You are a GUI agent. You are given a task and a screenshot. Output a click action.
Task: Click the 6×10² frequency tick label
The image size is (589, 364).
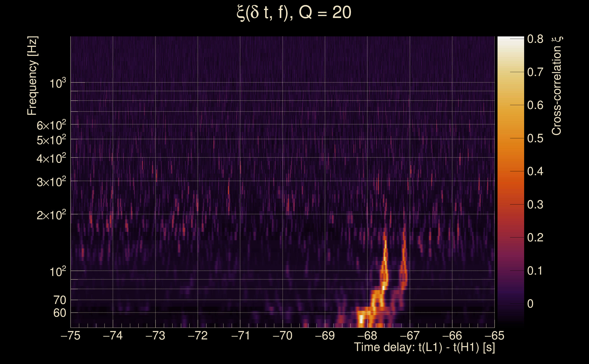pyautogui.click(x=51, y=125)
